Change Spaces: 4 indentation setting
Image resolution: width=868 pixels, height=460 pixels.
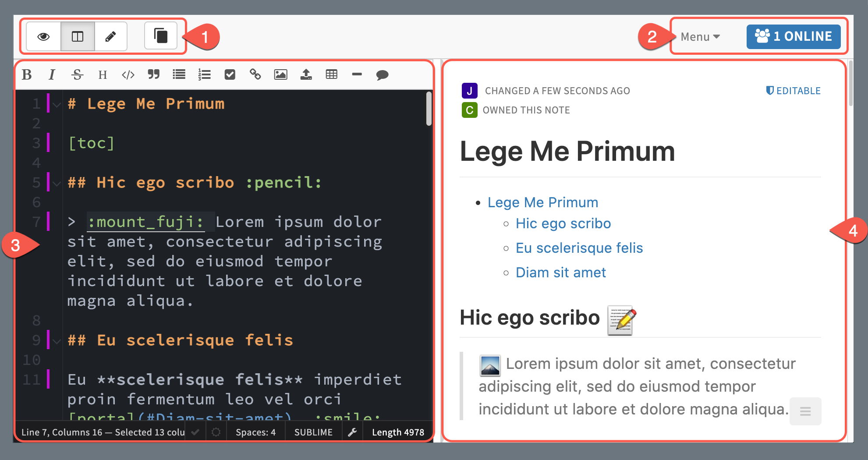point(256,432)
